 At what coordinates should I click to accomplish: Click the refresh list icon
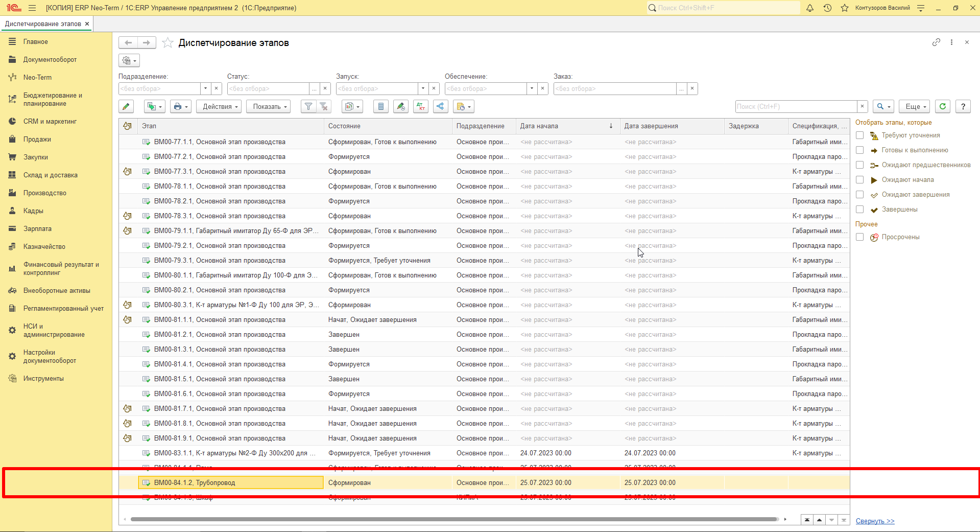coord(943,106)
